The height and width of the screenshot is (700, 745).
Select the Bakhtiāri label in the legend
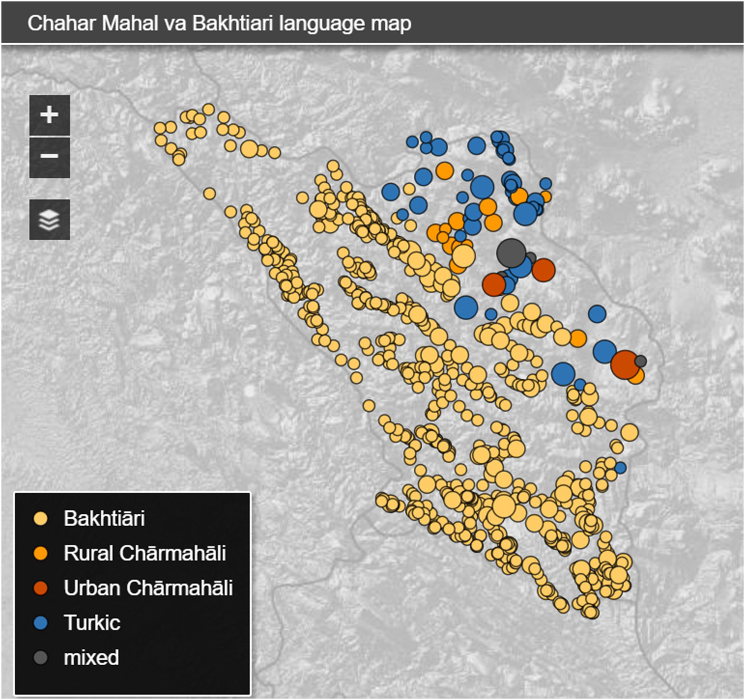click(x=104, y=519)
